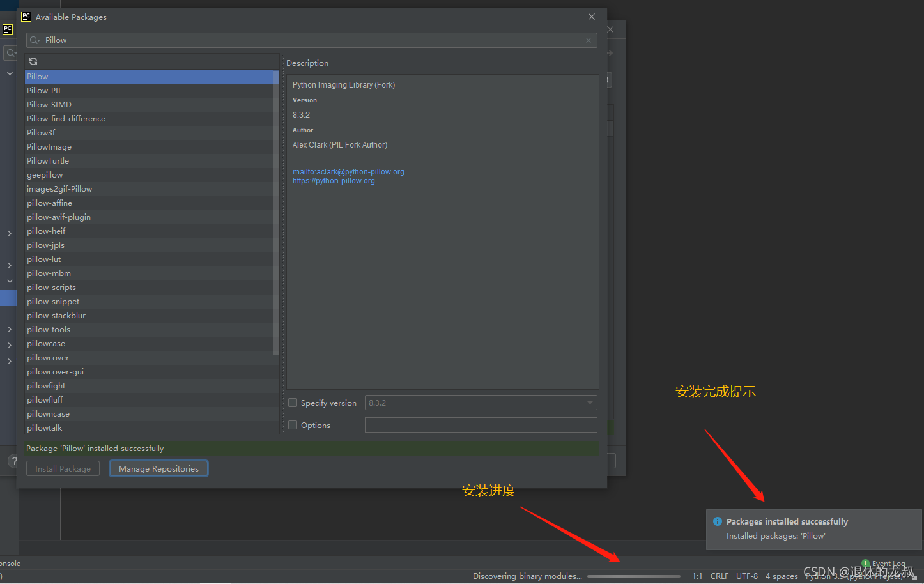Tick the Options checkbox
Image resolution: width=924 pixels, height=584 pixels.
coord(293,425)
